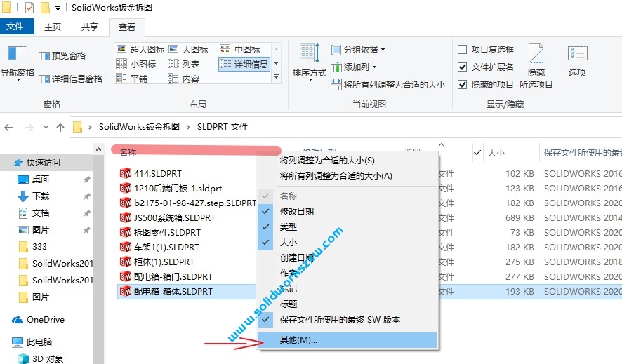
Task: Uncheck 修改日期 column in context menu
Action: pos(348,212)
